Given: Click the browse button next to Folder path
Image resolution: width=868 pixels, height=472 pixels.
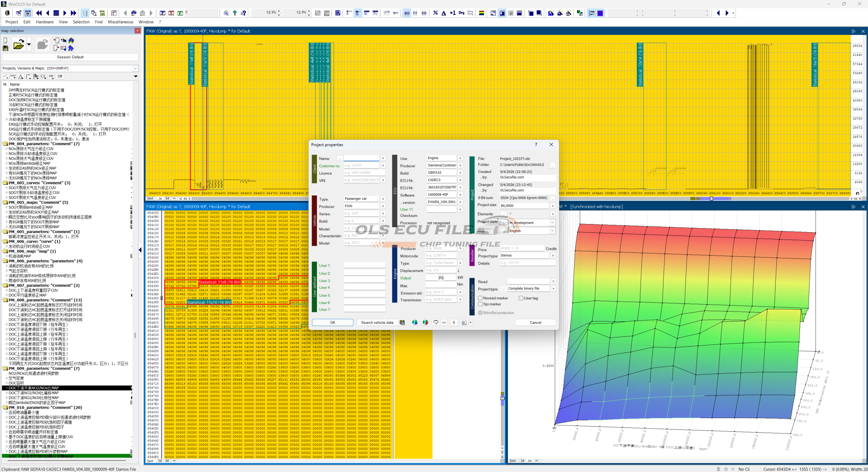Looking at the screenshot, I should tap(553, 166).
